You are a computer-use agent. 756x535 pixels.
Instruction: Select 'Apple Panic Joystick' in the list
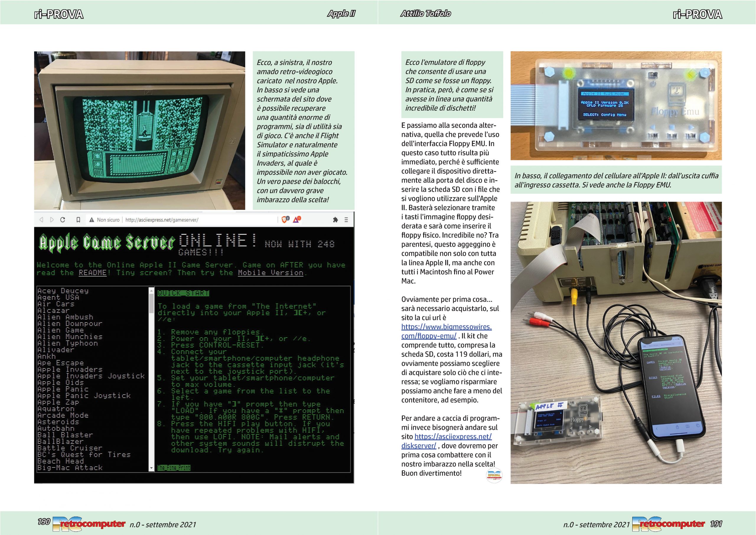tap(84, 395)
